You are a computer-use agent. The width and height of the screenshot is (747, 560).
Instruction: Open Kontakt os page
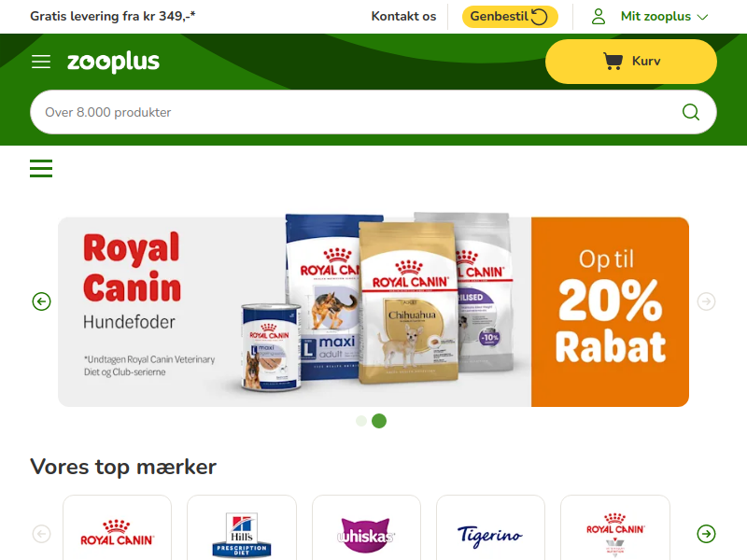click(x=403, y=17)
